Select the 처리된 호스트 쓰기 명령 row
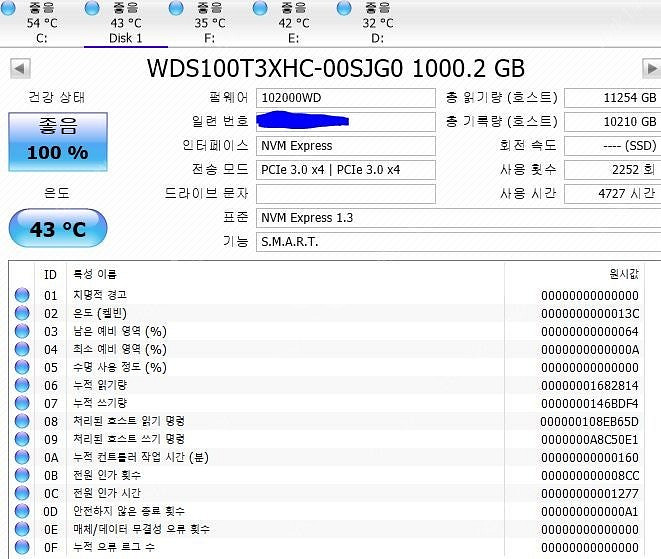The height and width of the screenshot is (559, 661). (325, 439)
